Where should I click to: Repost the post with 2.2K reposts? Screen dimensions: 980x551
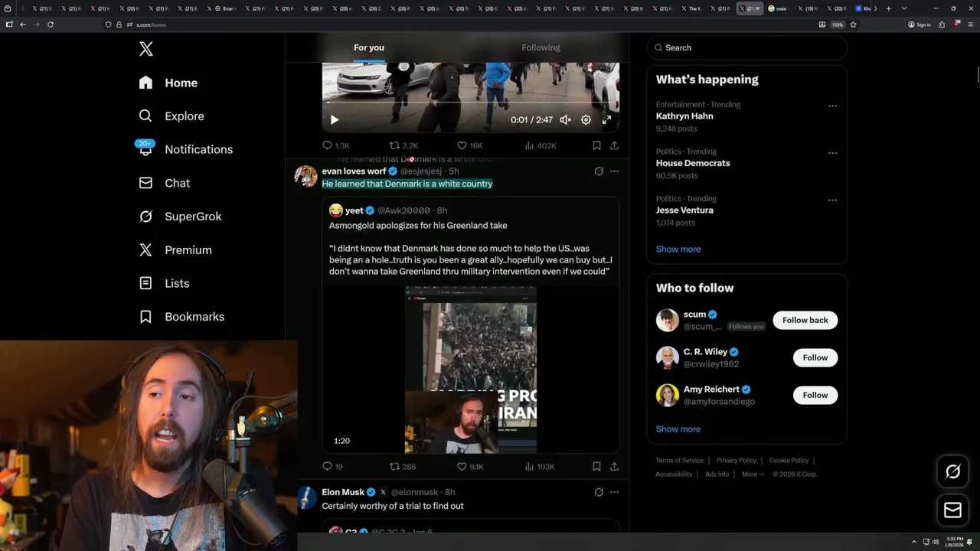pos(403,145)
